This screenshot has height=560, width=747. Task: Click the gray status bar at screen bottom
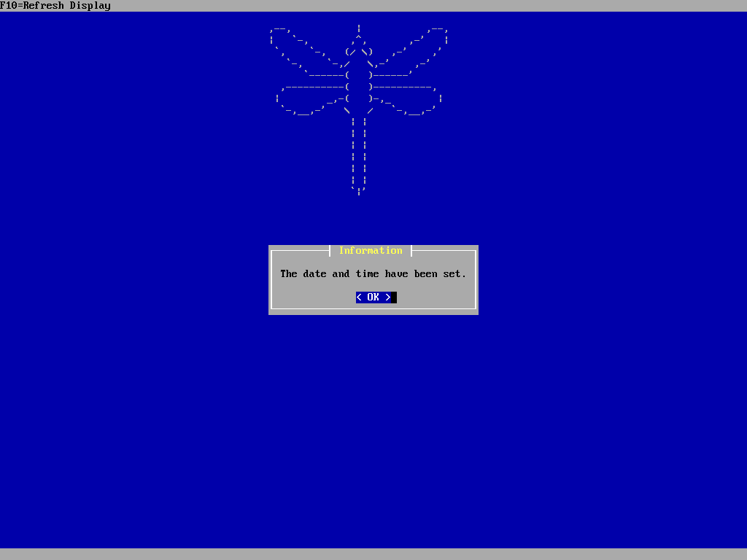[x=373, y=554]
